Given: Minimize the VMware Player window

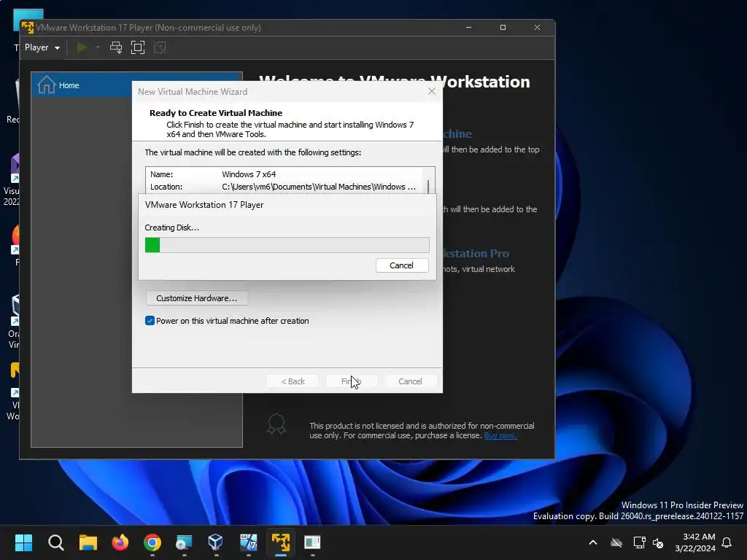Looking at the screenshot, I should (x=469, y=28).
